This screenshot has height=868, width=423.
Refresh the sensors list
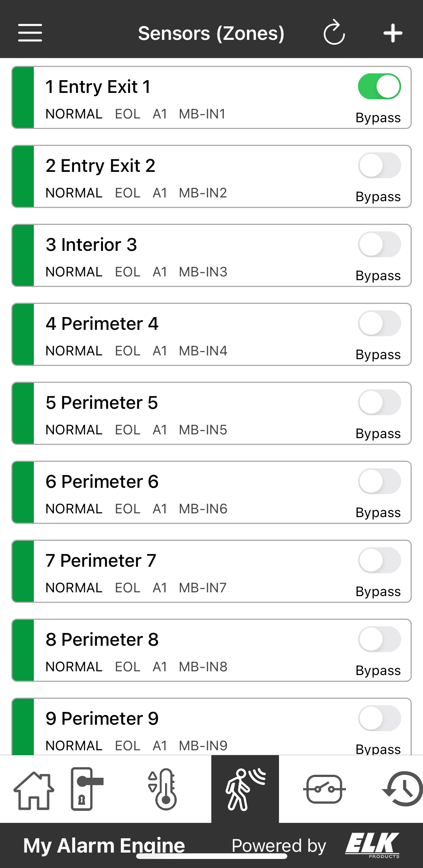pos(334,33)
